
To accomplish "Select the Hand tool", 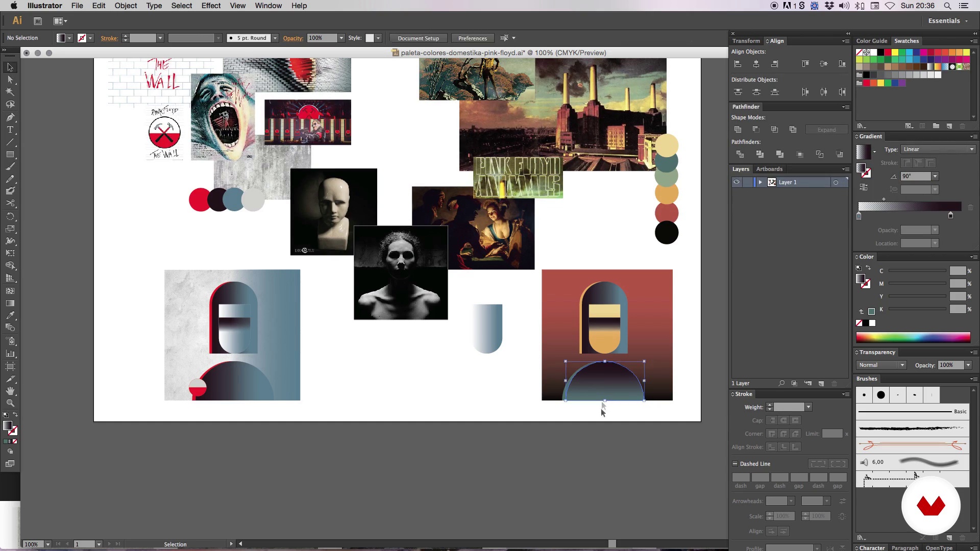I will click(10, 391).
